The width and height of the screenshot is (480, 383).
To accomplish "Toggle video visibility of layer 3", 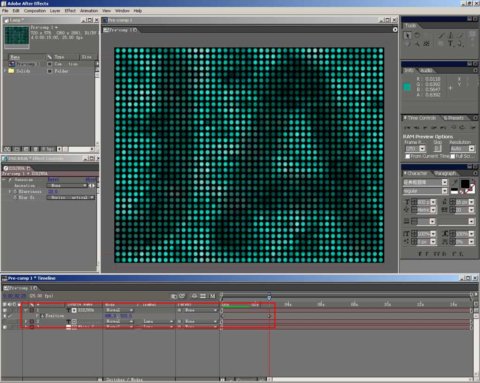I will coord(5,327).
